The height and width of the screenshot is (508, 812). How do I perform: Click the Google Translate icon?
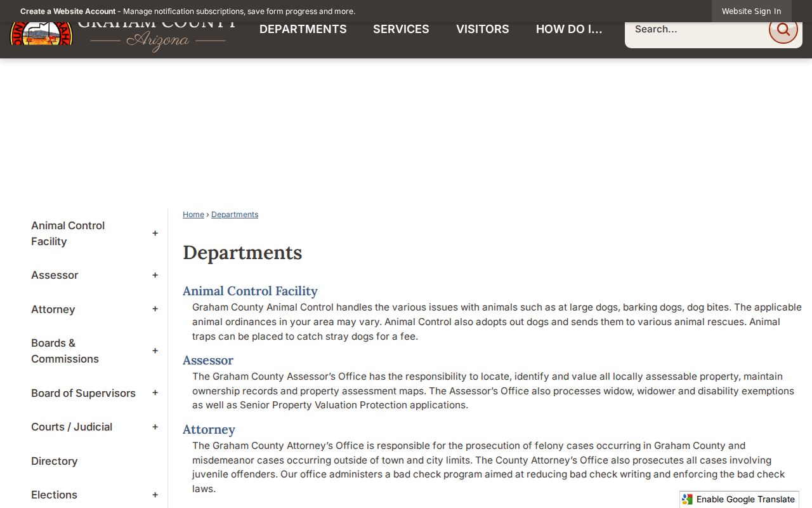click(688, 499)
